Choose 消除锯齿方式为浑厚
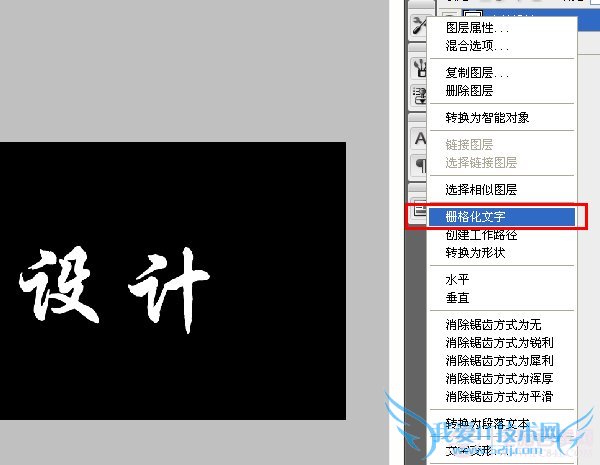600x465 pixels. coord(502,379)
